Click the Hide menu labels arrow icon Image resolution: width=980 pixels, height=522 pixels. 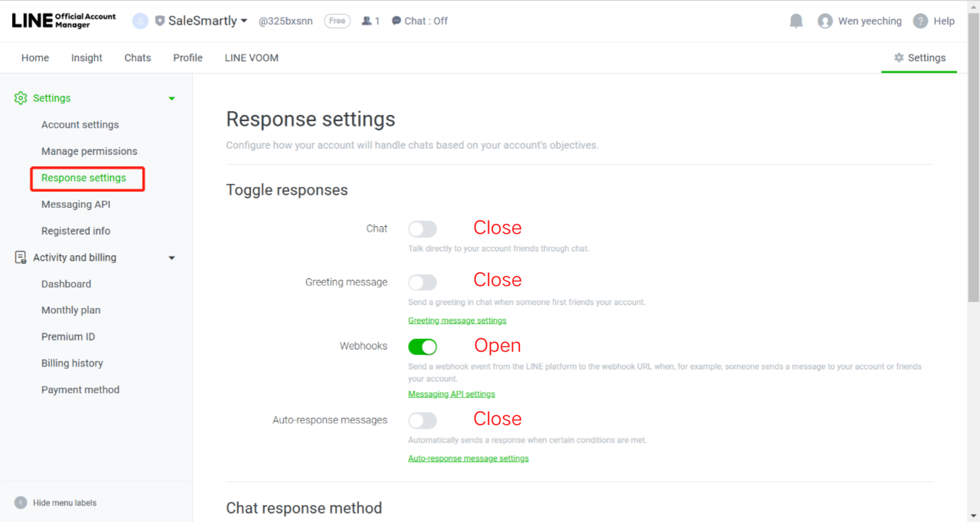click(20, 503)
